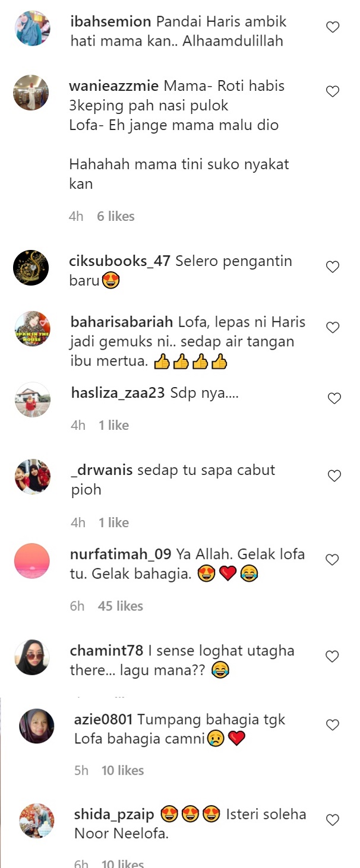This screenshot has width=360, height=868.
Task: Heart azie0801's Tumpang bahagia comment
Action: (333, 724)
